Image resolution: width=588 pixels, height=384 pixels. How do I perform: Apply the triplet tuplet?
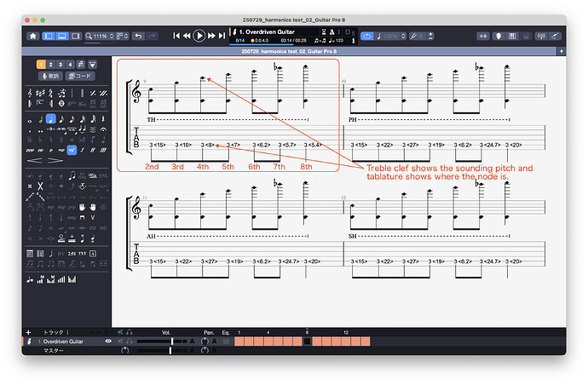[x=50, y=129]
